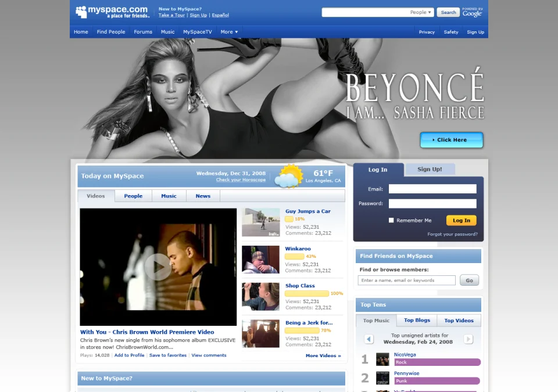
Task: Switch to the People tab
Action: pyautogui.click(x=133, y=196)
